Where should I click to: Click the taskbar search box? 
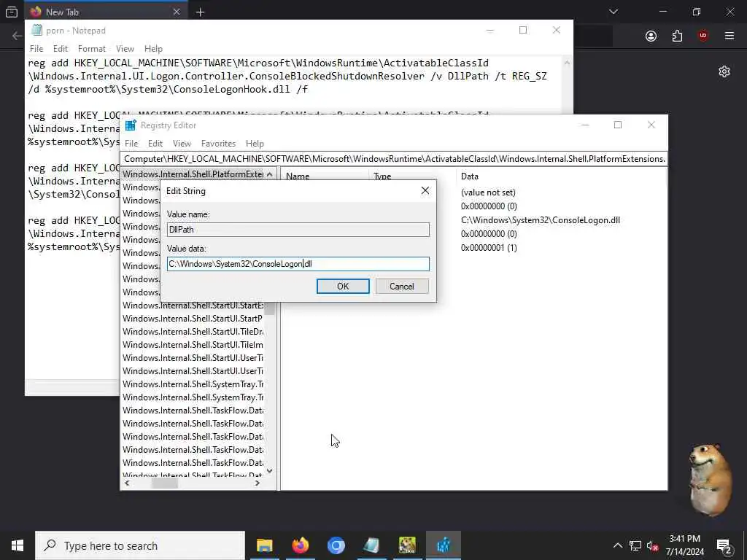[140, 545]
